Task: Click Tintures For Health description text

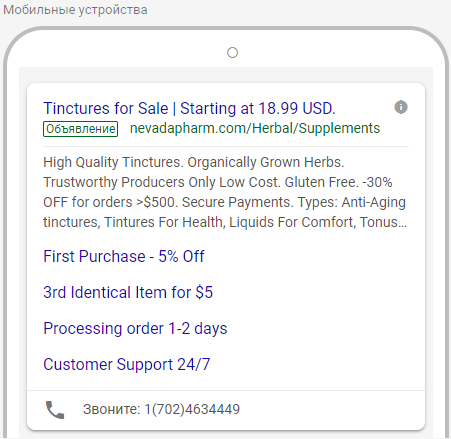Action: [x=164, y=222]
